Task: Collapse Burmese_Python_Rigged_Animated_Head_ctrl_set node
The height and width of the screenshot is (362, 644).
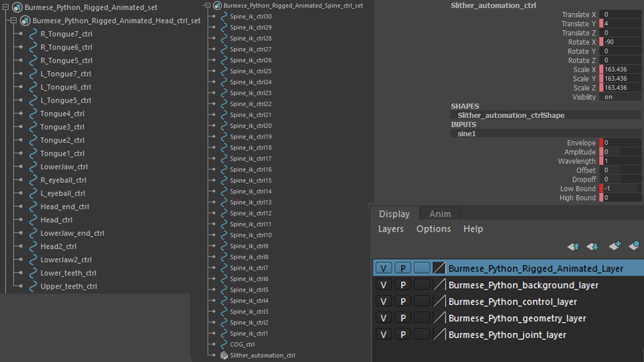Action: [13, 20]
